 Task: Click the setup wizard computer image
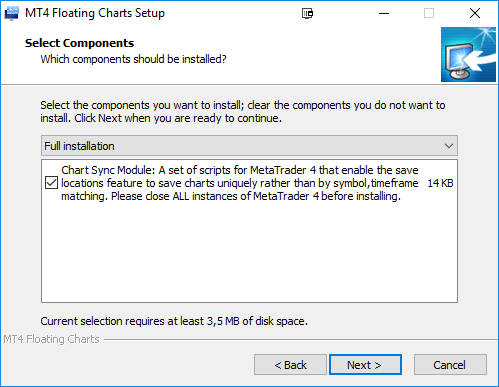click(468, 54)
